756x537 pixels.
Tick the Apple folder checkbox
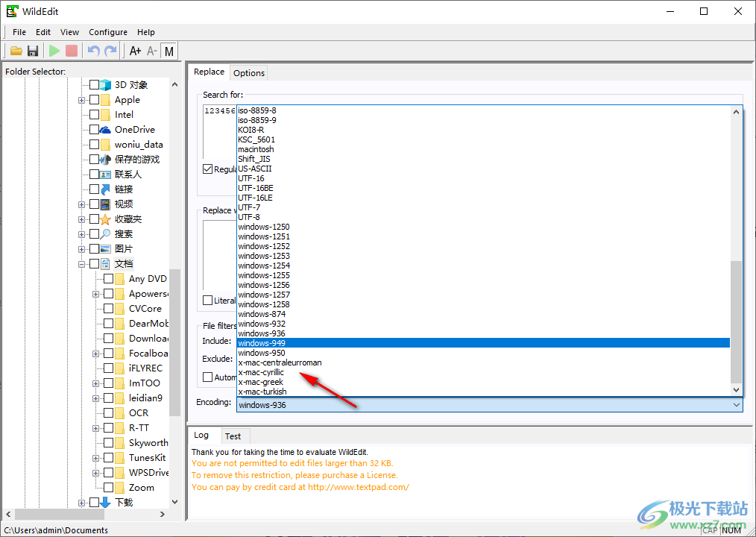[x=94, y=100]
